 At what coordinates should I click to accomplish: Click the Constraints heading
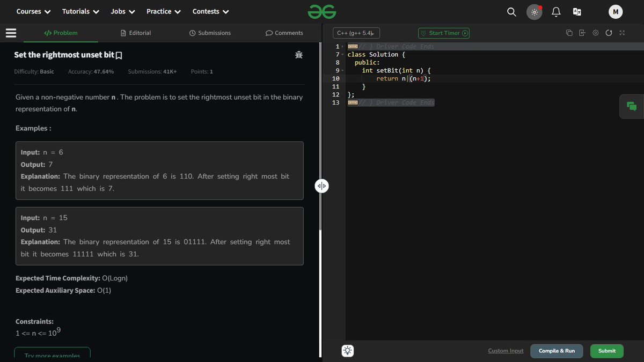pos(34,322)
